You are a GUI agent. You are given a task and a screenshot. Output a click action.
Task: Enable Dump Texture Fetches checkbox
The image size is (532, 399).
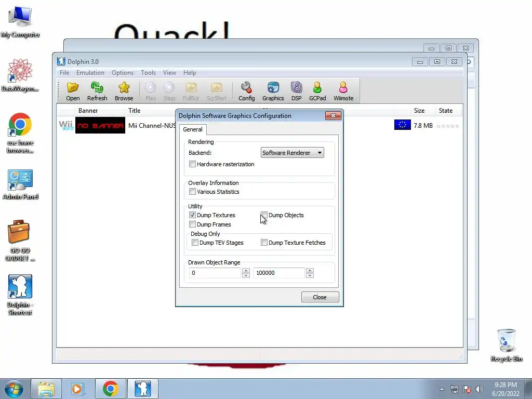(264, 243)
